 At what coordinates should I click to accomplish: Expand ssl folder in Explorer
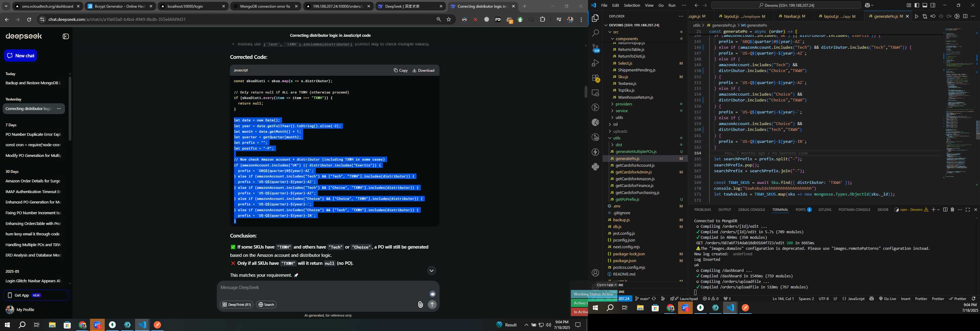[x=610, y=124]
